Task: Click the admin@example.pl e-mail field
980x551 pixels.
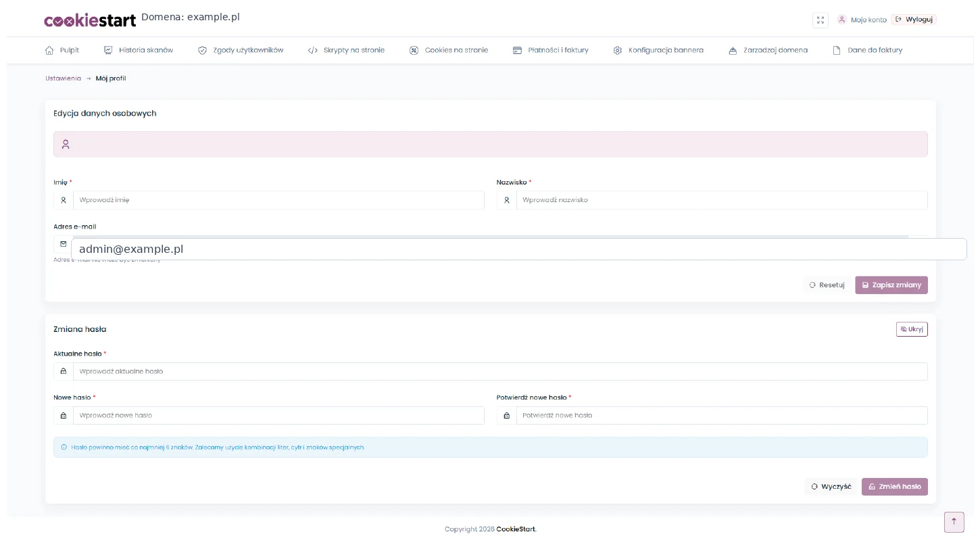Action: coord(519,249)
